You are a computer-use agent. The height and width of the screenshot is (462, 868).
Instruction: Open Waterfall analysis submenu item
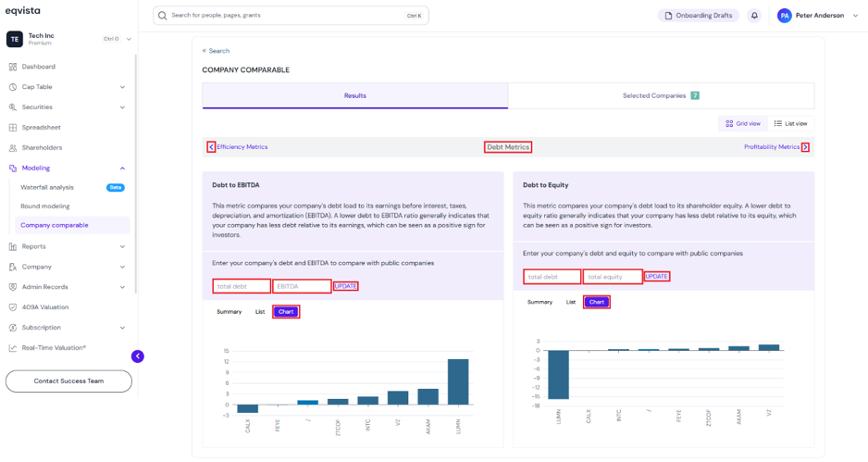tap(47, 187)
